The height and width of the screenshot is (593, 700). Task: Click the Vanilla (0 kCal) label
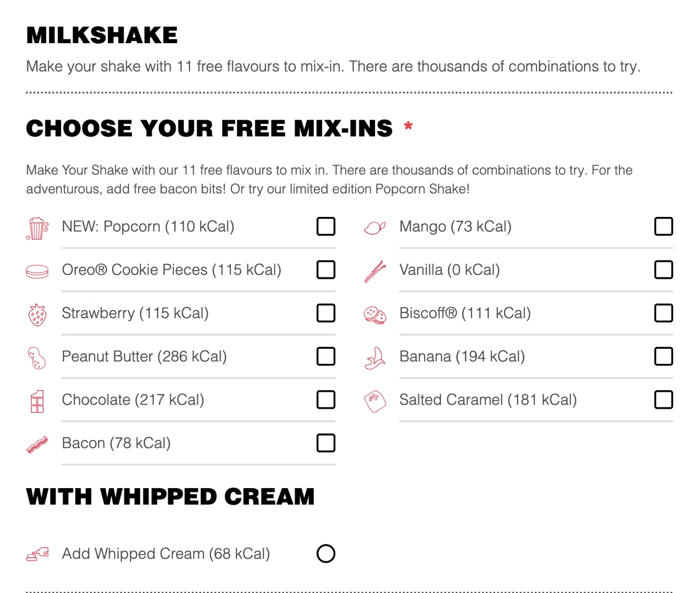(x=449, y=270)
